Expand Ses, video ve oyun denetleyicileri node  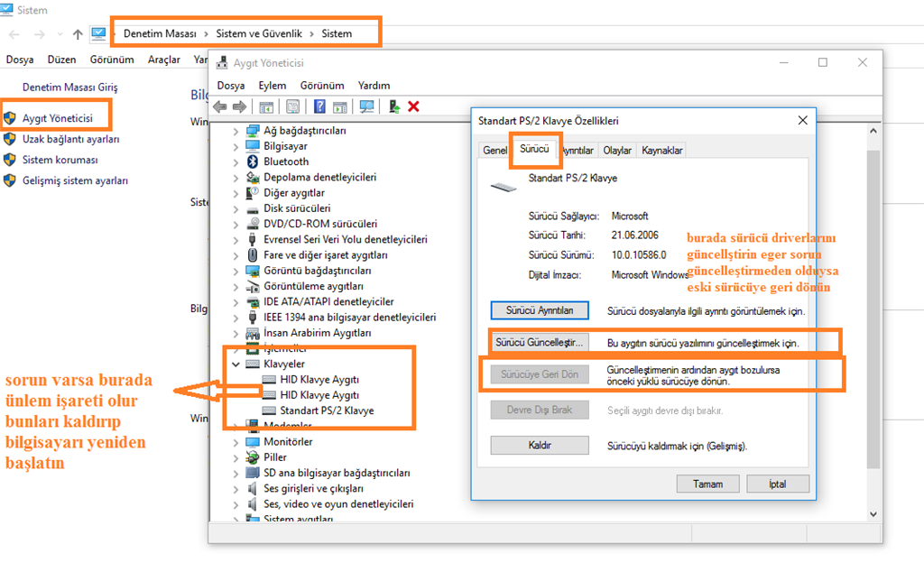[236, 504]
